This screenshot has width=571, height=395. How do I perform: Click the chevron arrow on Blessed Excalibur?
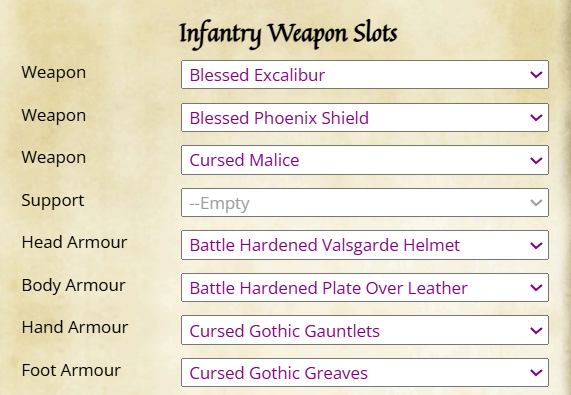coord(536,75)
